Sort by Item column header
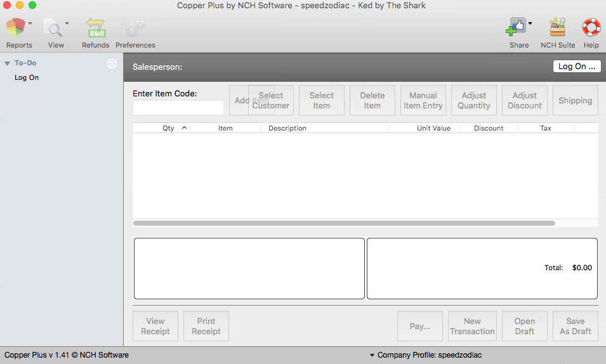The height and width of the screenshot is (364, 606). 225,128
